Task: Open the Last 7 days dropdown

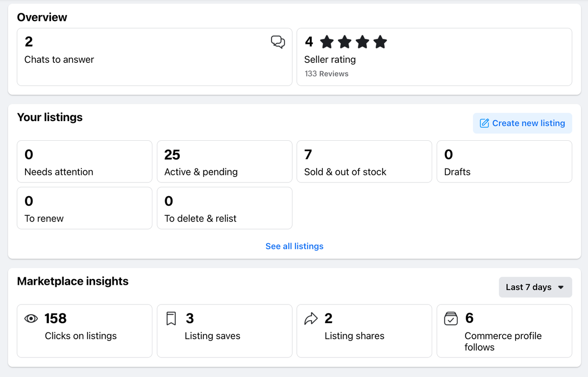Action: point(535,287)
